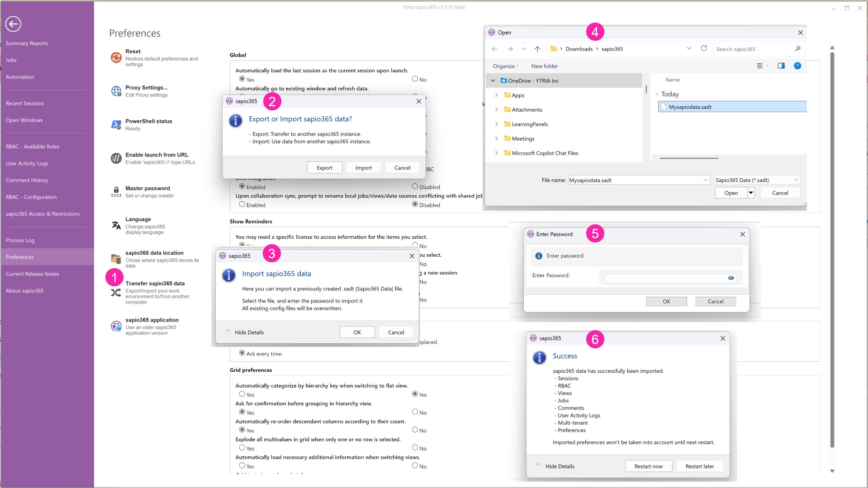The image size is (868, 488).
Task: Open the Sapio365 Data file type dropdown
Action: click(757, 180)
